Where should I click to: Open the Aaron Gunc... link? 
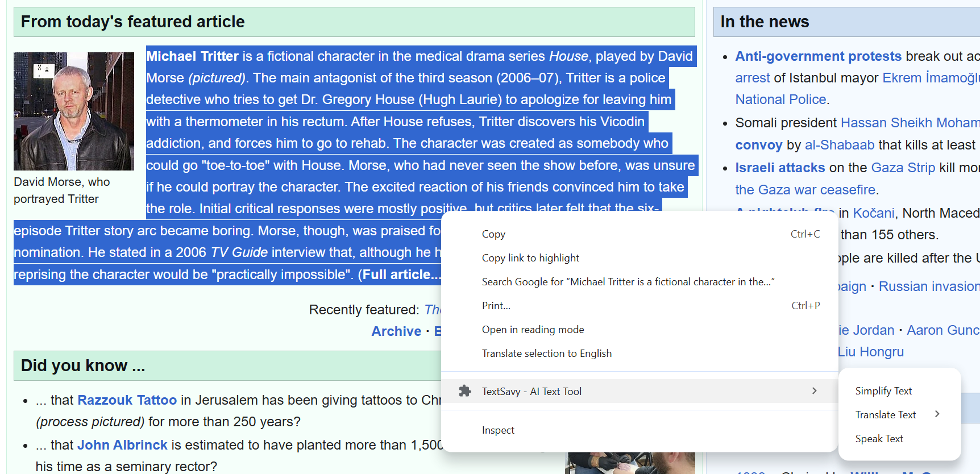point(943,330)
